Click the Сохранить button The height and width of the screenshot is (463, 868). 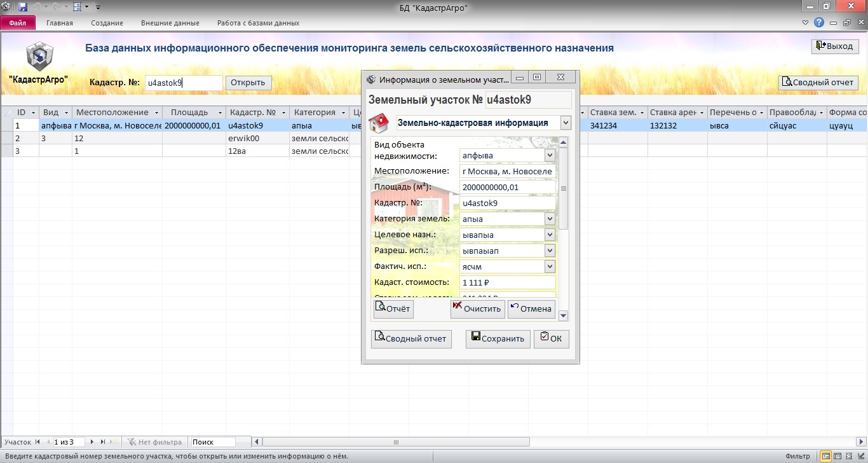tap(498, 338)
